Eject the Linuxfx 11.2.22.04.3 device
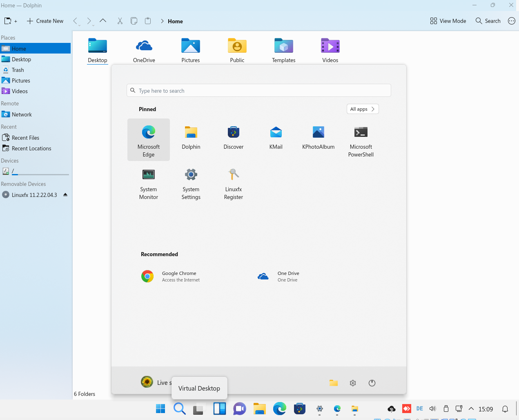This screenshot has height=420, width=519. (65, 195)
